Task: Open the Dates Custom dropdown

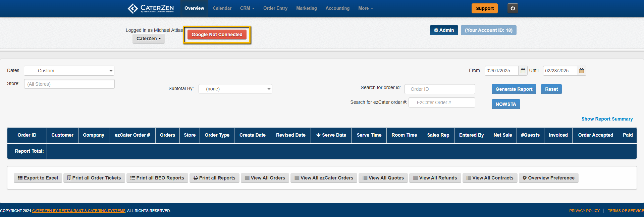Action: coord(69,71)
